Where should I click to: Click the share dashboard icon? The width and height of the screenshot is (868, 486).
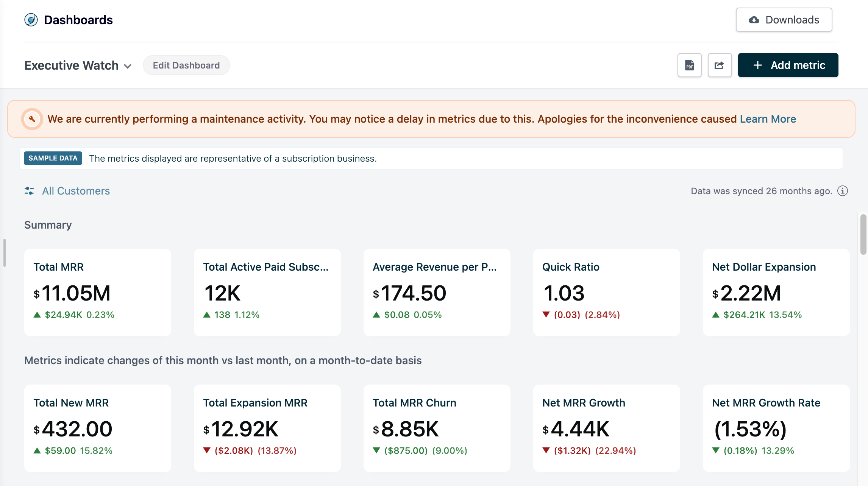pyautogui.click(x=720, y=65)
